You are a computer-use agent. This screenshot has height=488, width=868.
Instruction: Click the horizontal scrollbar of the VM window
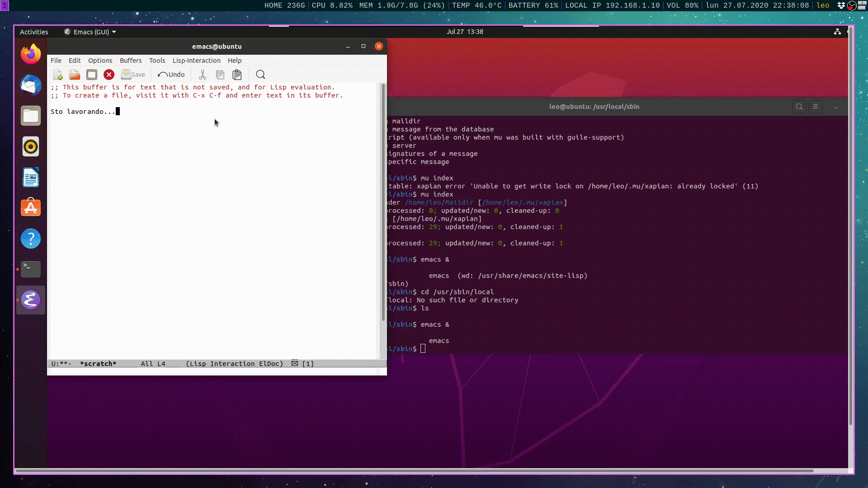[x=415, y=471]
